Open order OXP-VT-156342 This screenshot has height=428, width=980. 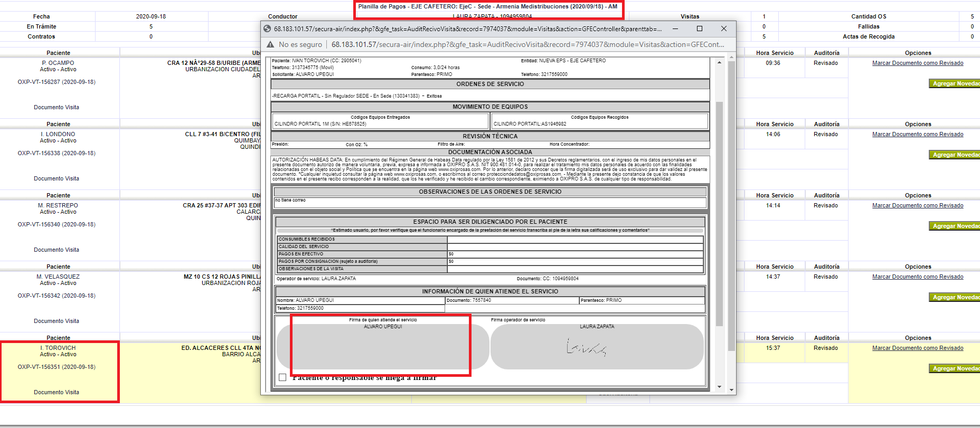[x=56, y=296]
